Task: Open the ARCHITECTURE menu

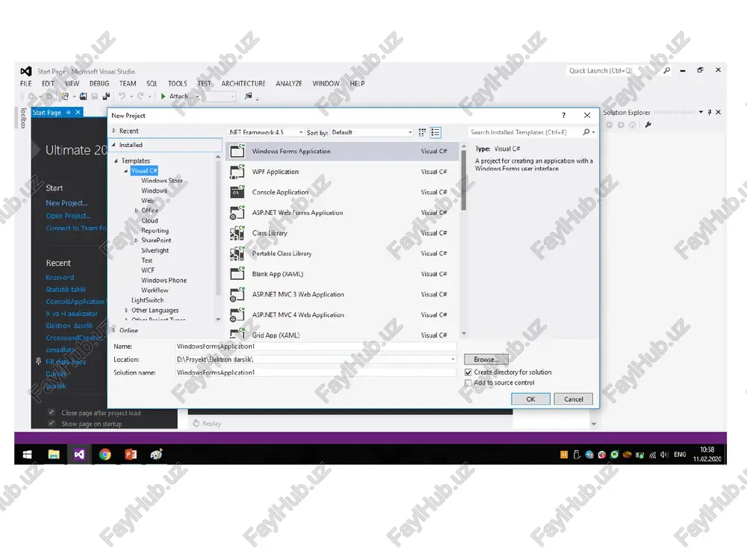Action: (x=244, y=84)
